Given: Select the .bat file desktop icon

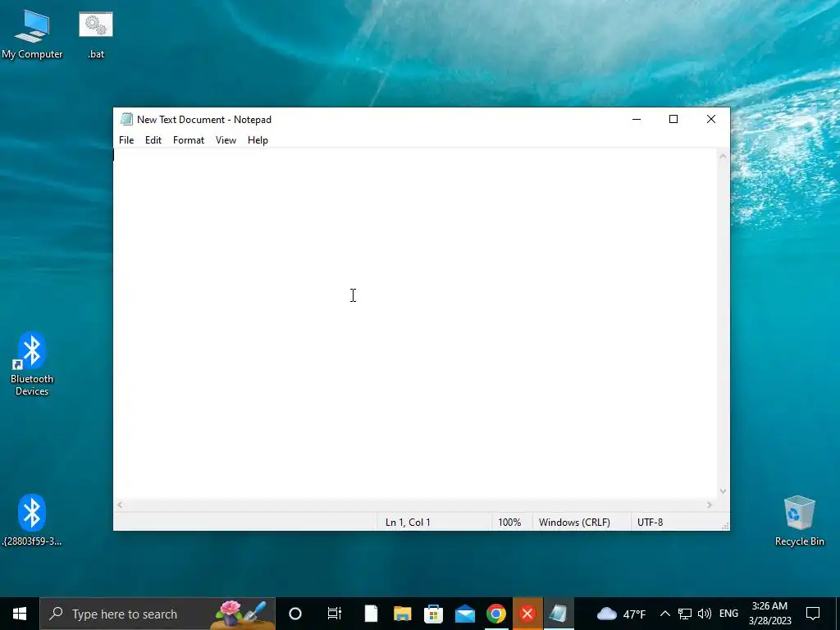Looking at the screenshot, I should coord(96,34).
